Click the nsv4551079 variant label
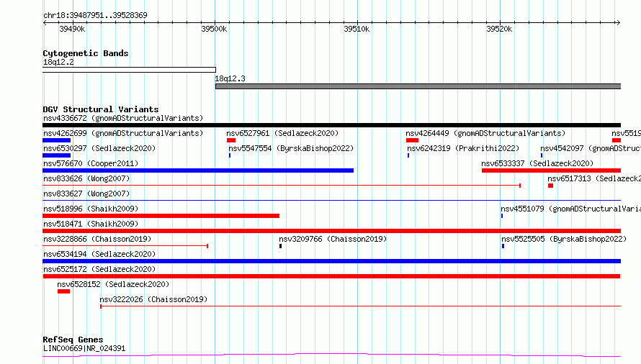The height and width of the screenshot is (364, 641). [x=570, y=209]
